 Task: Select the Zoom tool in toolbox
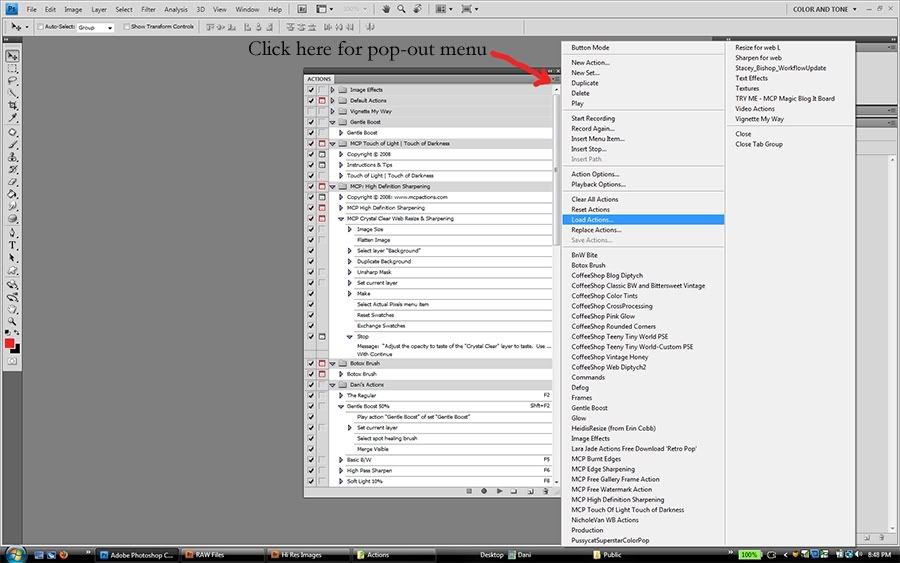[12, 321]
